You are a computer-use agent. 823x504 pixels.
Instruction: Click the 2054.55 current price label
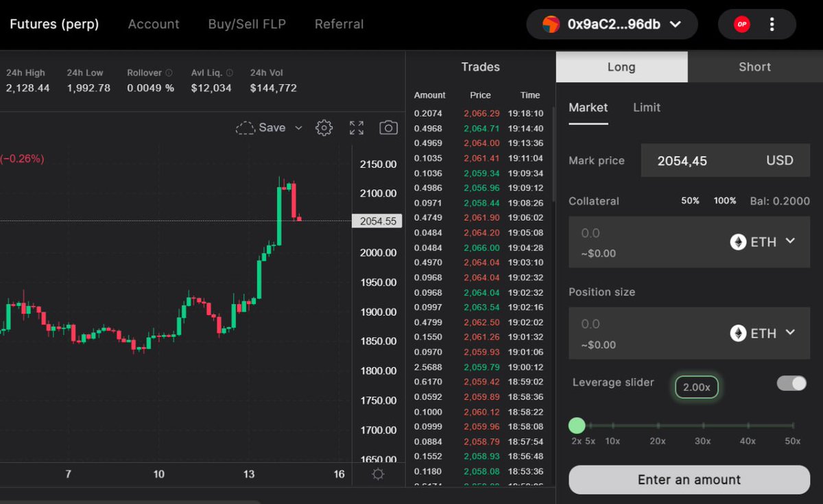point(377,221)
